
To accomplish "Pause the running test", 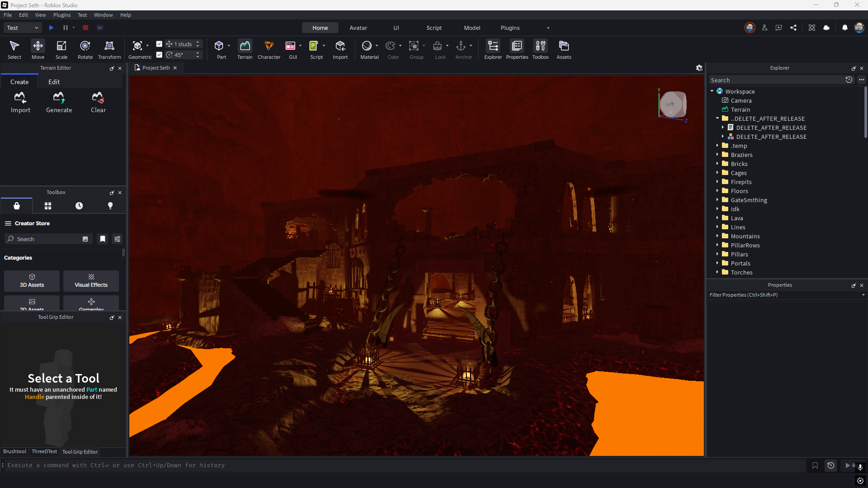I will coord(66,28).
